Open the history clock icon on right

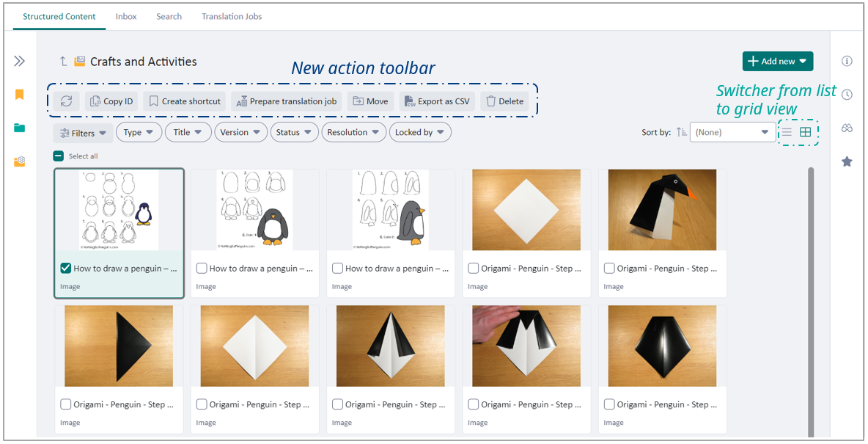pos(847,95)
